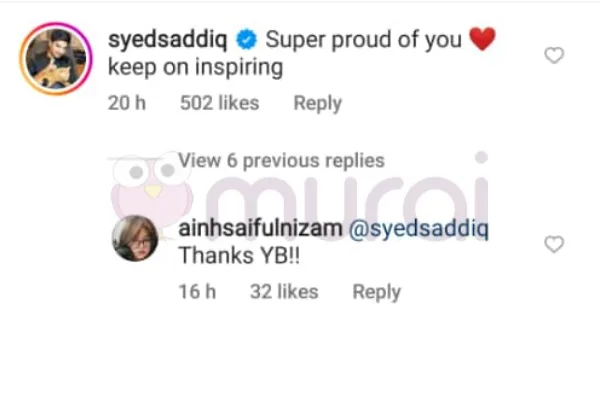Screen dimensions: 600x400
Task: Click the blue verified badge next to syedsaddiq
Action: coord(246,39)
